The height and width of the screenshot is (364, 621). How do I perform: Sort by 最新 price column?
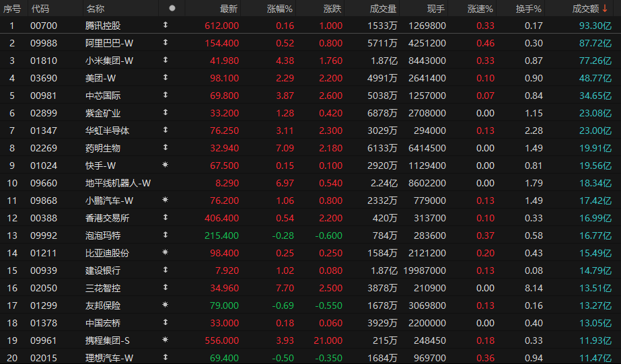[x=229, y=9]
